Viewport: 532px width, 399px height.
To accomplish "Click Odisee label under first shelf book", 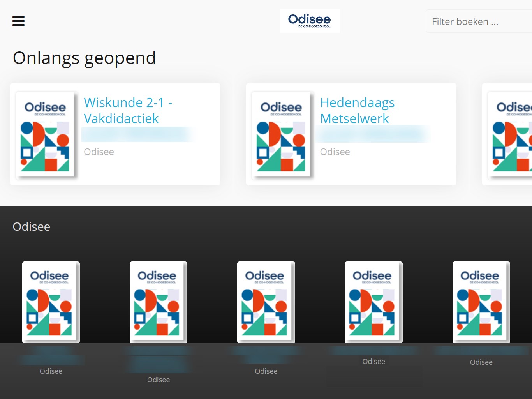I will click(x=51, y=371).
